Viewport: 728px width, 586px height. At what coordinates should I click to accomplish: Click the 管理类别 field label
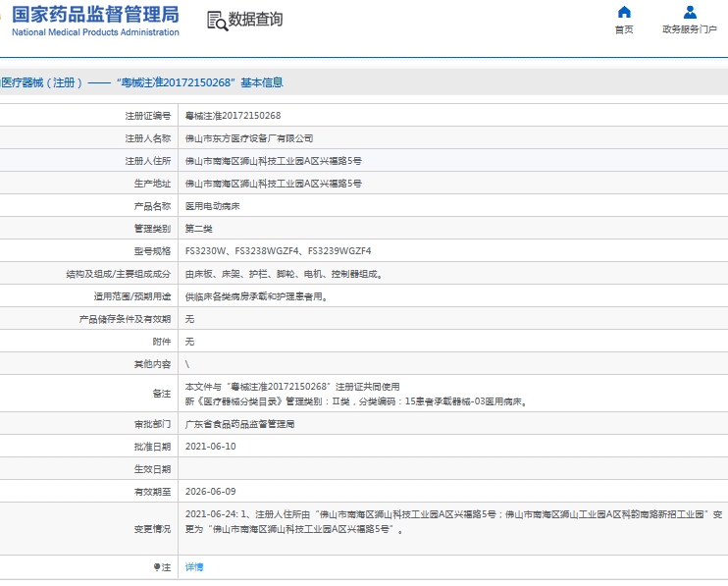(x=153, y=229)
